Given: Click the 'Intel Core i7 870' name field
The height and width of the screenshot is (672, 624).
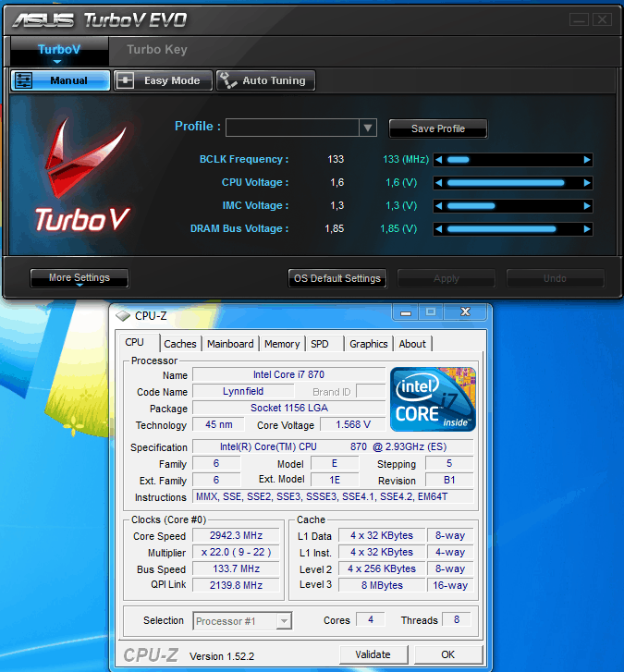Looking at the screenshot, I should 288,374.
